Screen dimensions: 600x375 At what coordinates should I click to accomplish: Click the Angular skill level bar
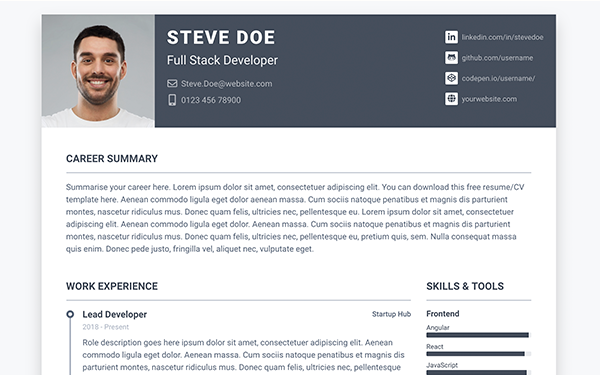pyautogui.click(x=478, y=335)
